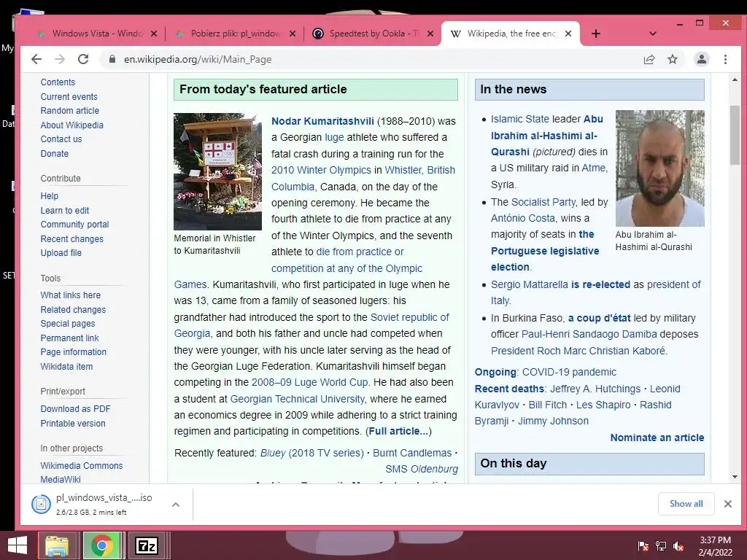Screen dimensions: 747x560
Task: Open the Recent changes link
Action: (x=72, y=239)
